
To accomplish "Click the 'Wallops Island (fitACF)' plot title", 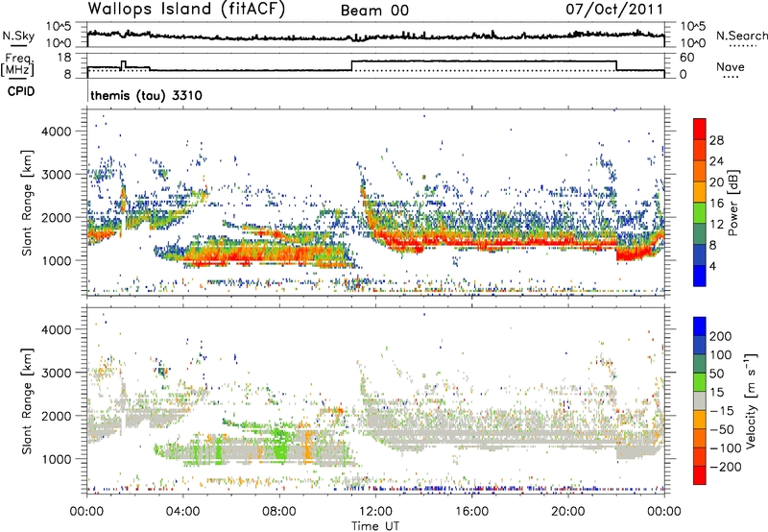I will (x=186, y=9).
